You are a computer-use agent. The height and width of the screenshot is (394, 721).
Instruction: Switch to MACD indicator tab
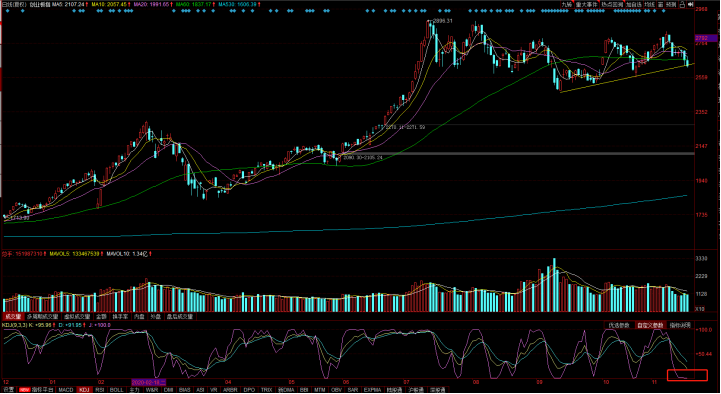tap(66, 390)
